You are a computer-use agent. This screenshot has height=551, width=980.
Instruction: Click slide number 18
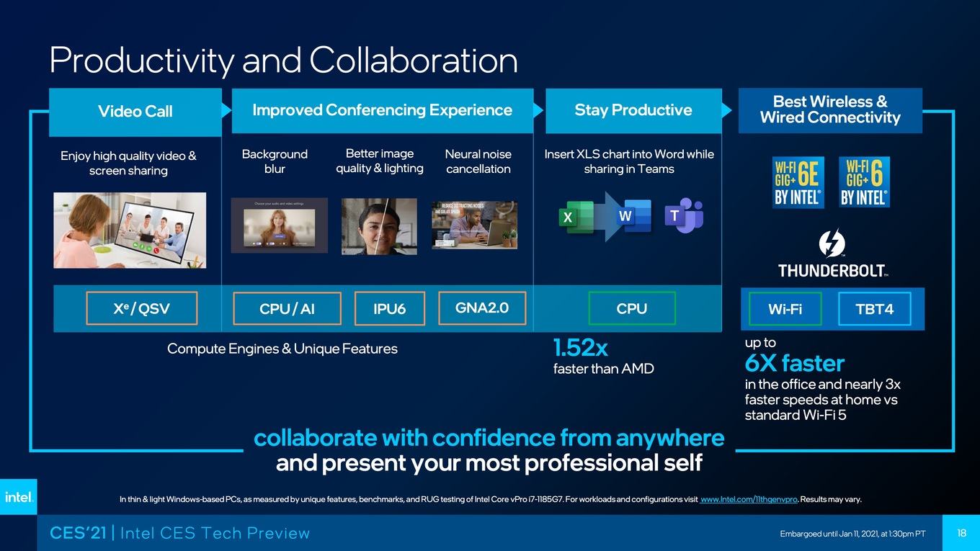point(962,533)
